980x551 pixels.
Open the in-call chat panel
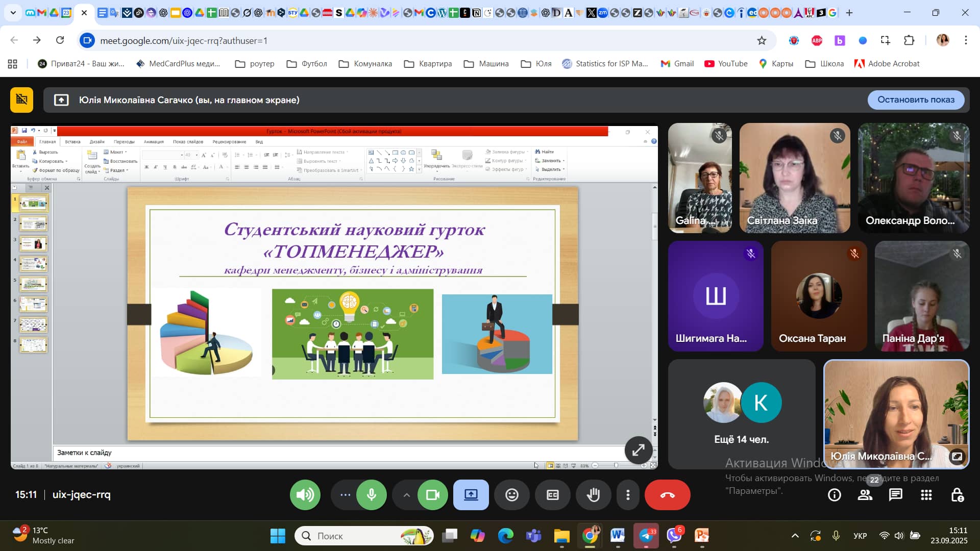pos(895,495)
